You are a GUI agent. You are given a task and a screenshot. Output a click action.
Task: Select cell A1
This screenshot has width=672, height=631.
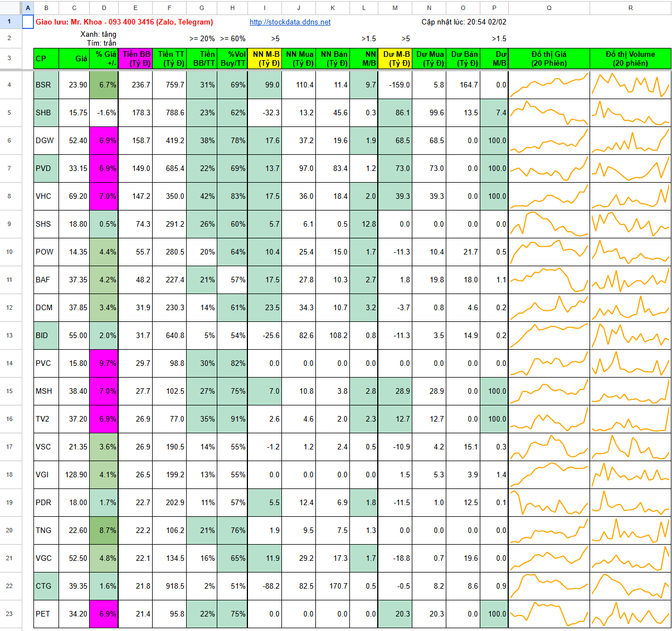coord(28,22)
